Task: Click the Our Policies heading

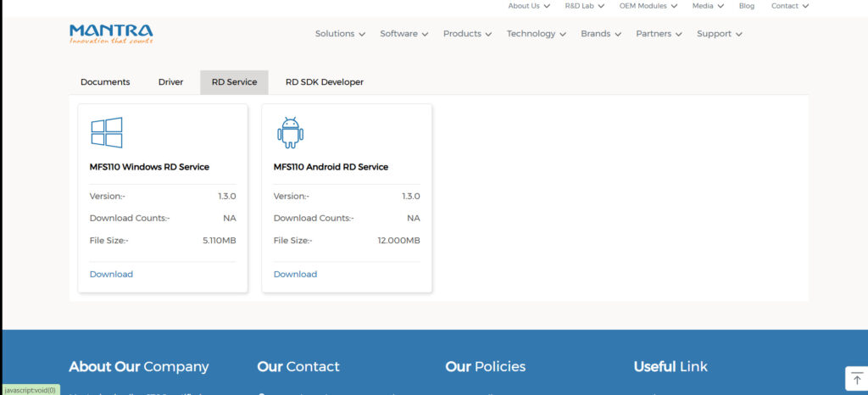Action: [x=486, y=367]
